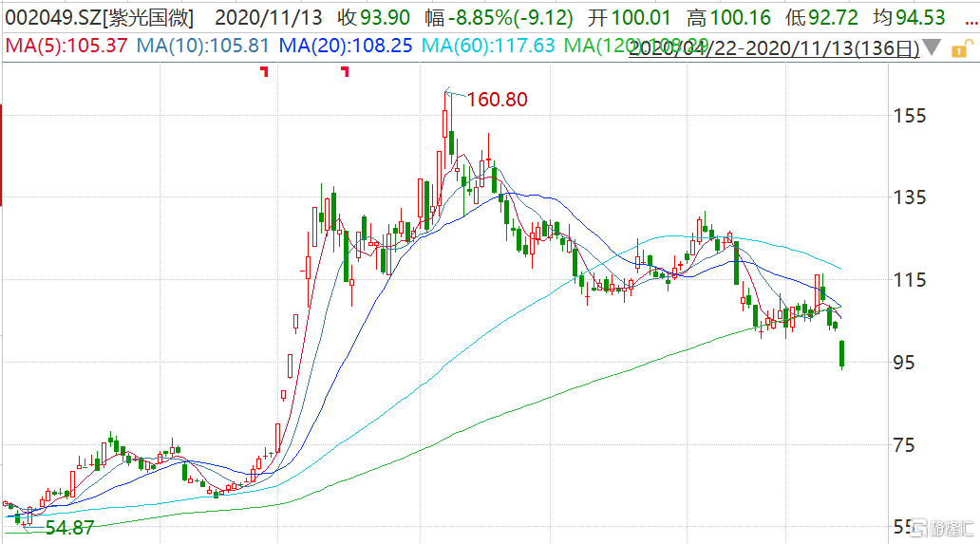This screenshot has width=980, height=544.
Task: Select the MA(20):108.25 indicator label
Action: [346, 46]
